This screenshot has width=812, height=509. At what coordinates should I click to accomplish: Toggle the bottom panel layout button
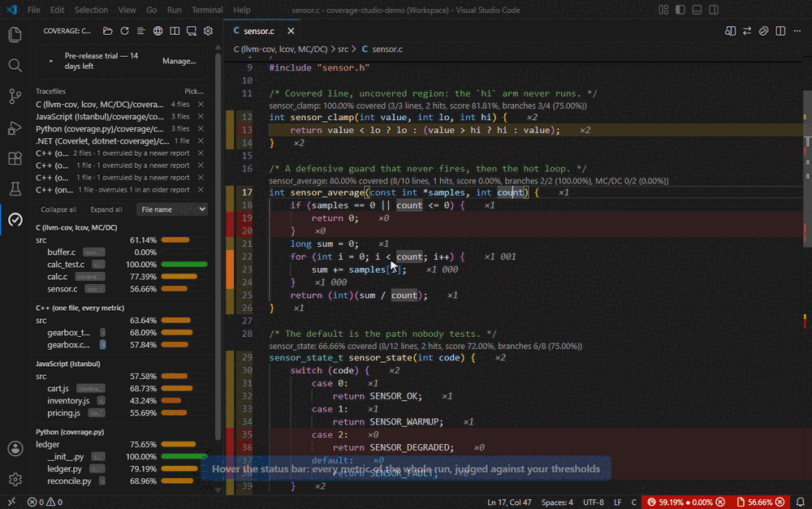coord(697,10)
